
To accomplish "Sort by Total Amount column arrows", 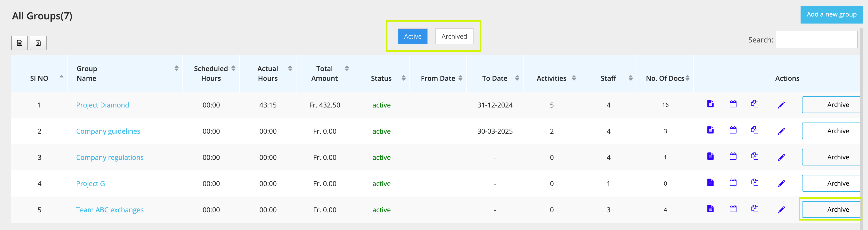I will [347, 68].
